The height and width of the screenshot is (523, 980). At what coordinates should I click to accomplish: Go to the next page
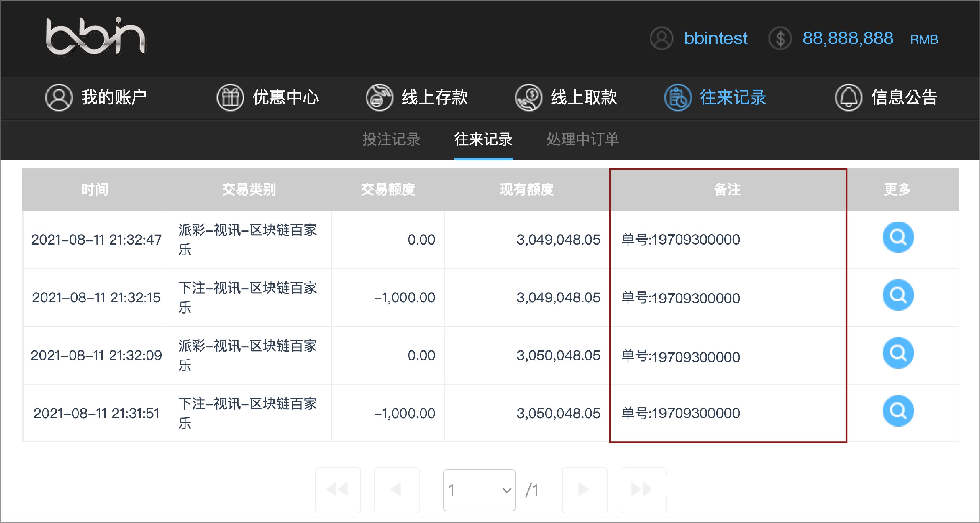point(584,490)
